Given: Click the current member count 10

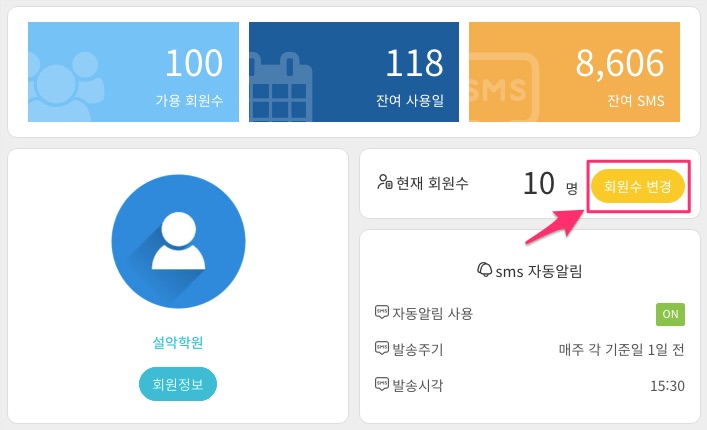Looking at the screenshot, I should click(539, 183).
